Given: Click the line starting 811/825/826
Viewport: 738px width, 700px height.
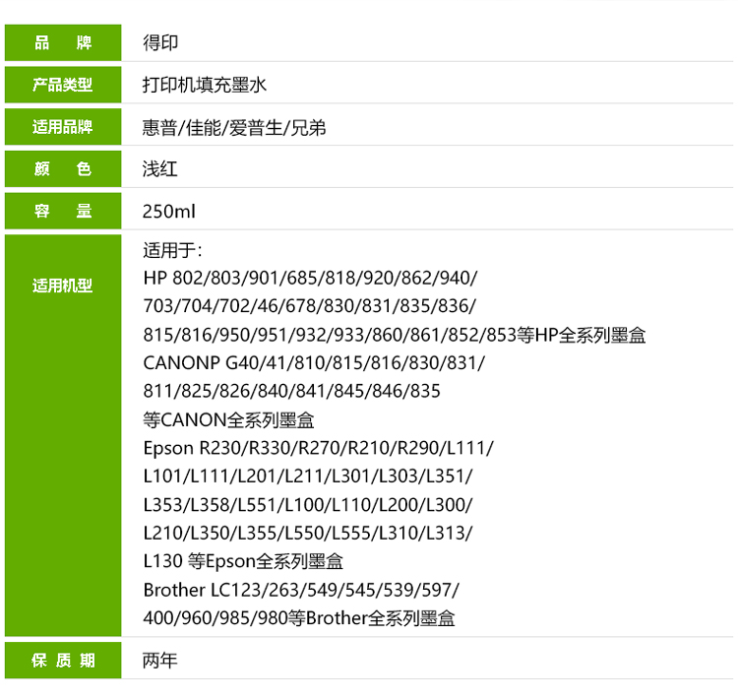Looking at the screenshot, I should 292,391.
